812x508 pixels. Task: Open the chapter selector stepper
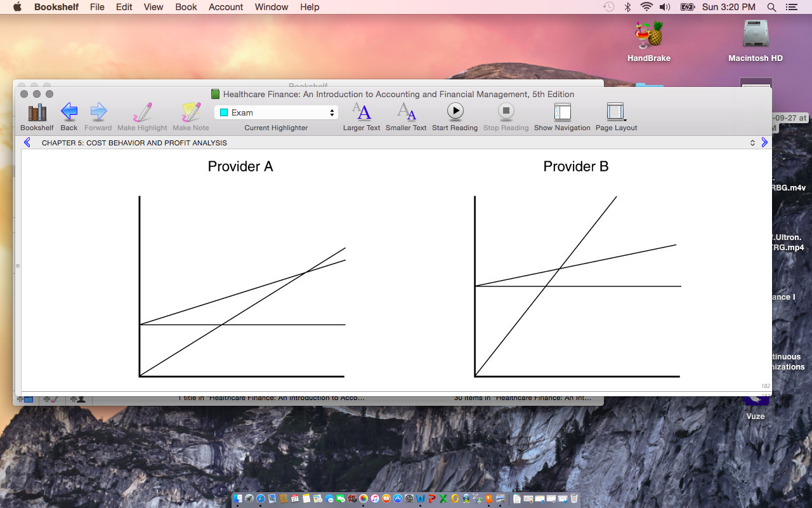tap(752, 142)
